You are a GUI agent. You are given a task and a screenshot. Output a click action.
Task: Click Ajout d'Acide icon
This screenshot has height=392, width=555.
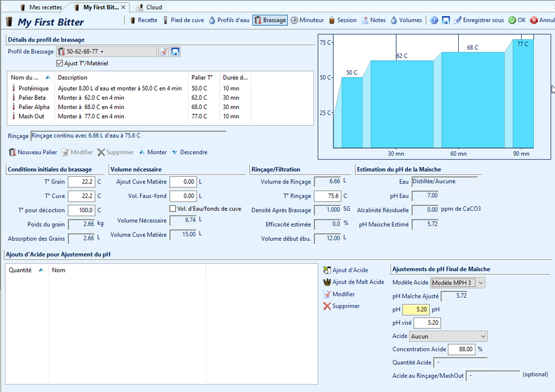pos(345,270)
